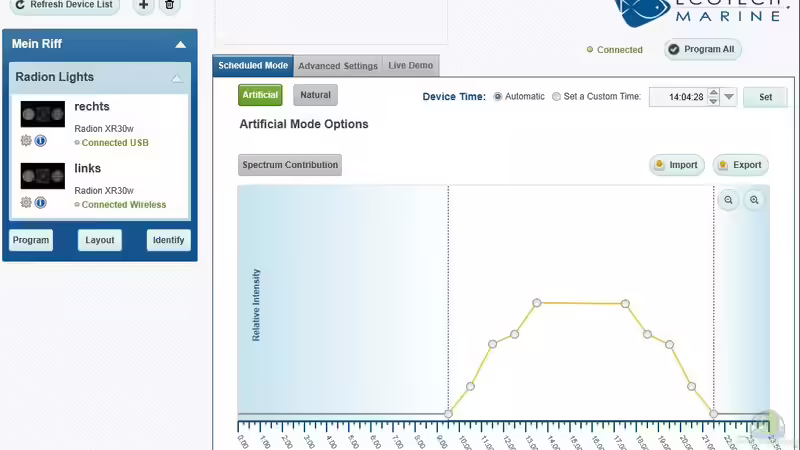
Task: Select the rechts Radion light thumbnail
Action: [x=43, y=115]
